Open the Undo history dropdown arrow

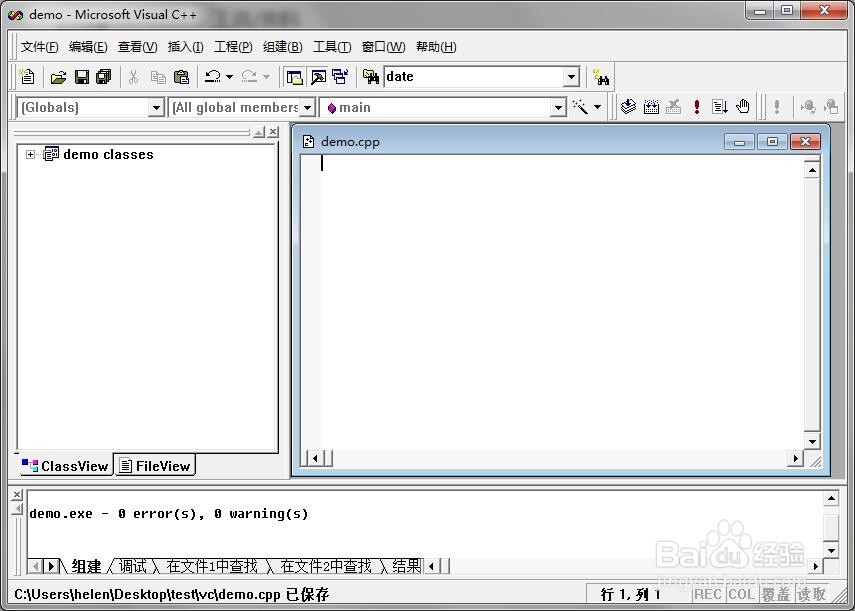coord(230,77)
